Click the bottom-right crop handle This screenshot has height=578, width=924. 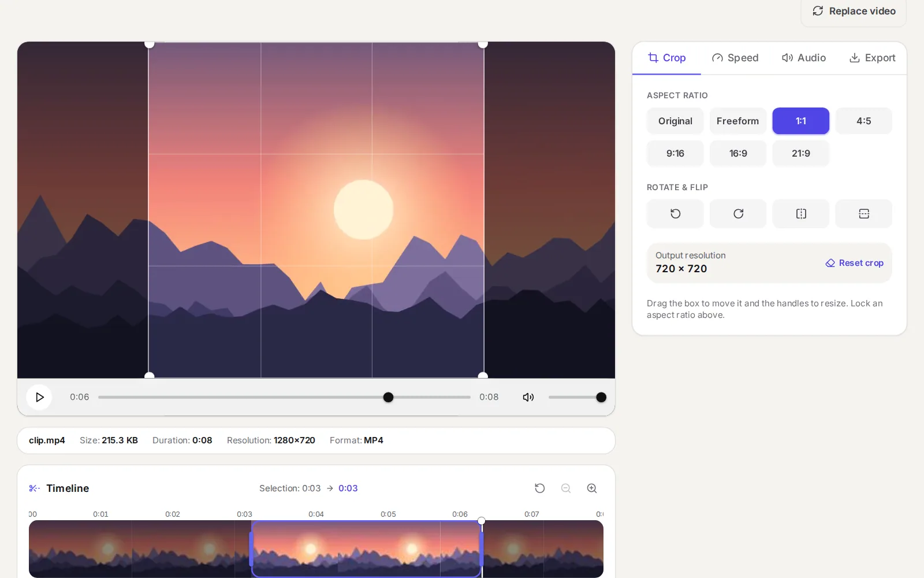click(483, 376)
